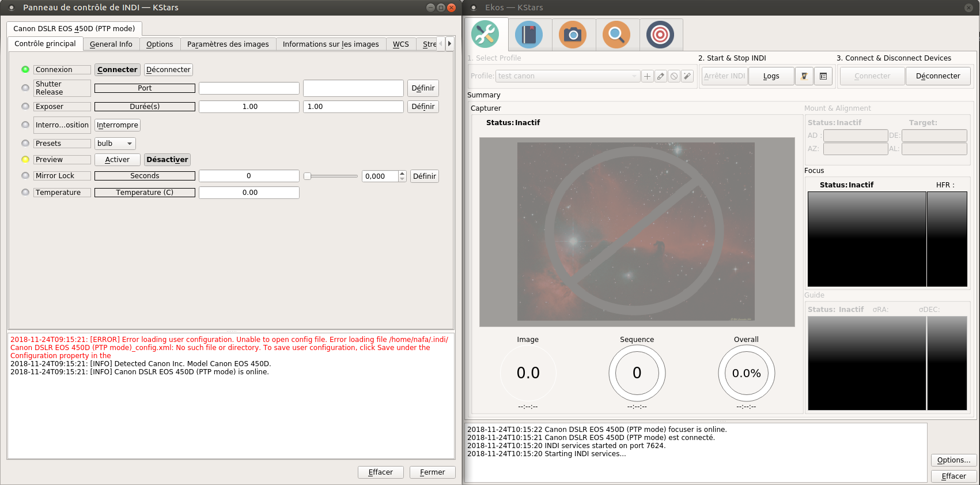Toggle Connecter in the Connexion row
The width and height of the screenshot is (980, 485).
[118, 70]
